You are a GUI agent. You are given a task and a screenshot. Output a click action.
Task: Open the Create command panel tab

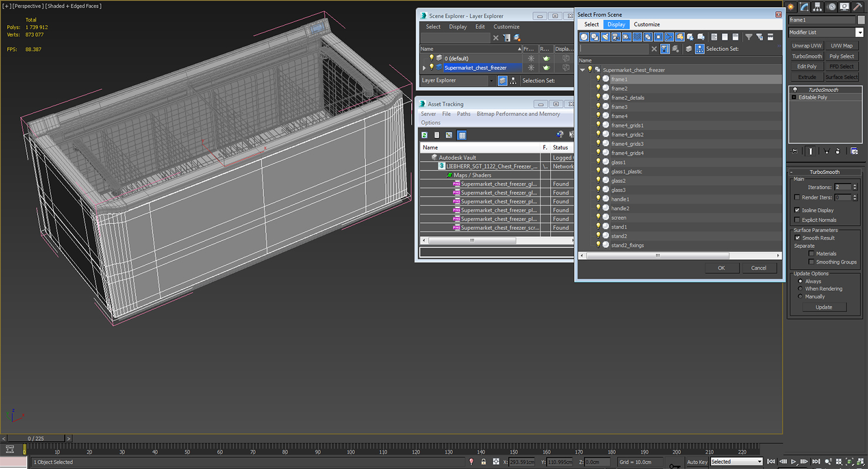(x=792, y=7)
